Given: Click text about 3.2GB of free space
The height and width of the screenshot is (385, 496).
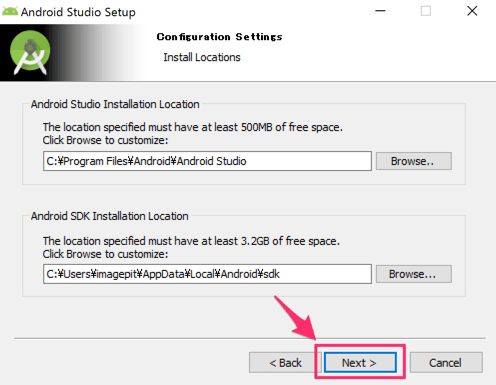Looking at the screenshot, I should (x=191, y=241).
